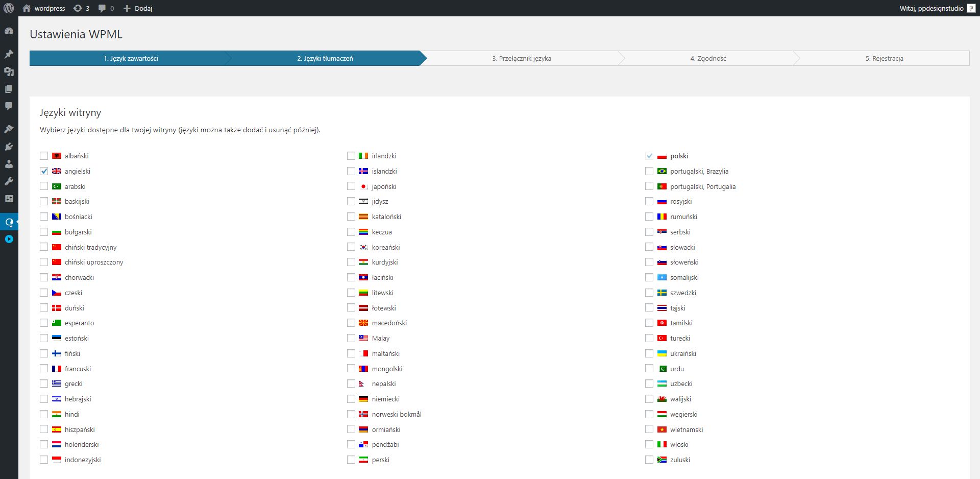The width and height of the screenshot is (980, 479).
Task: Check the grecki checkbox
Action: pos(44,384)
